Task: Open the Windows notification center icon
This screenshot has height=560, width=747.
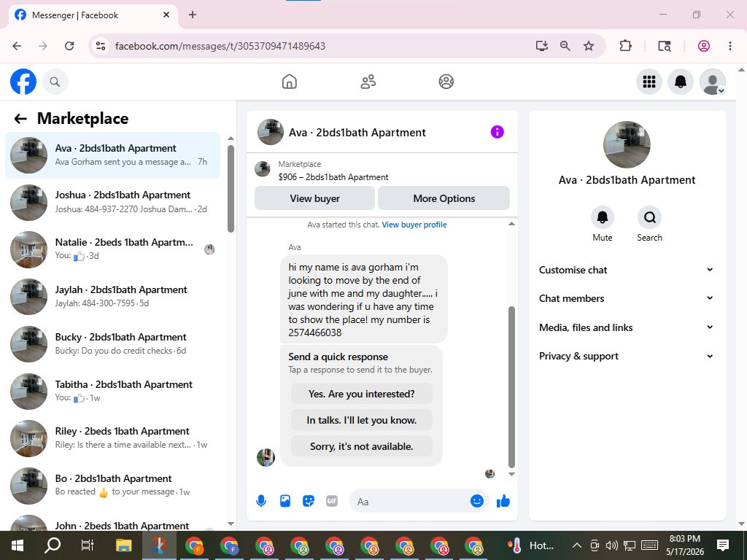Action: click(x=723, y=545)
